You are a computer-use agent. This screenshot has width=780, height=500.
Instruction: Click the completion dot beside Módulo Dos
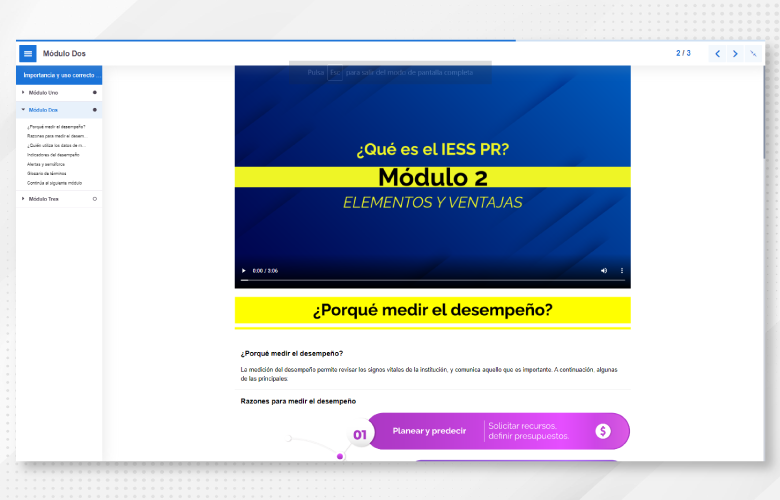95,109
